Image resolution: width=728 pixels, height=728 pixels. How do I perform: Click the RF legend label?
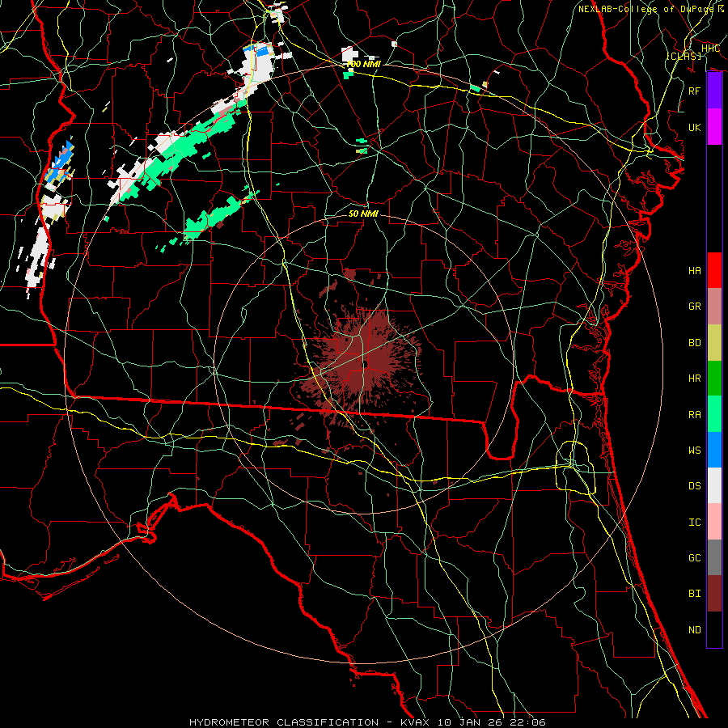pyautogui.click(x=694, y=91)
